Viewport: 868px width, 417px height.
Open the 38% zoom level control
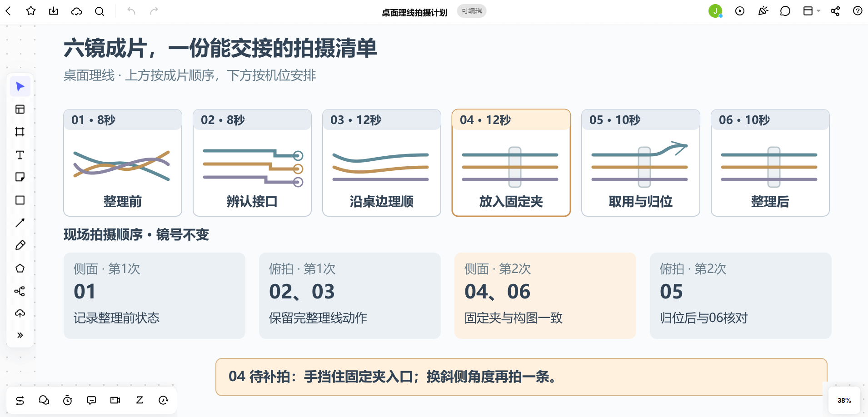pos(844,400)
